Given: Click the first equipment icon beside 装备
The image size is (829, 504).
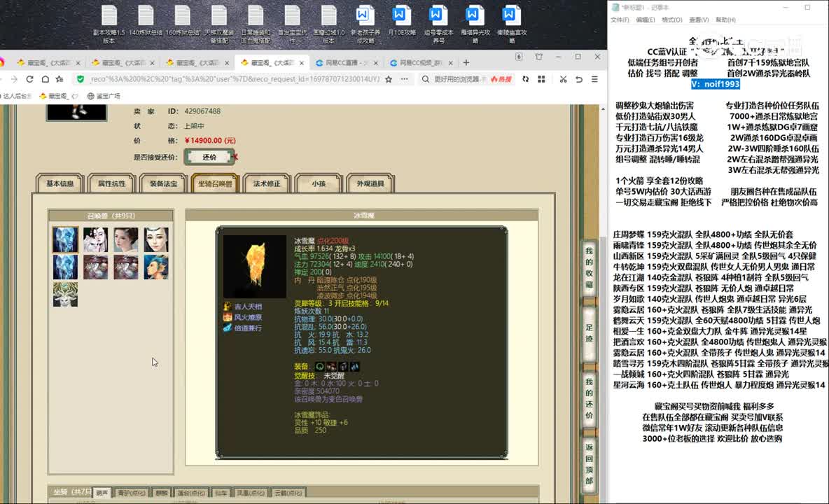Looking at the screenshot, I should click(320, 366).
